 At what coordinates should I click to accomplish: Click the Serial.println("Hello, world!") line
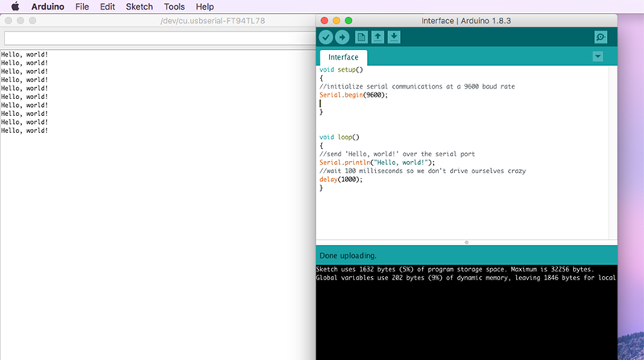(377, 163)
